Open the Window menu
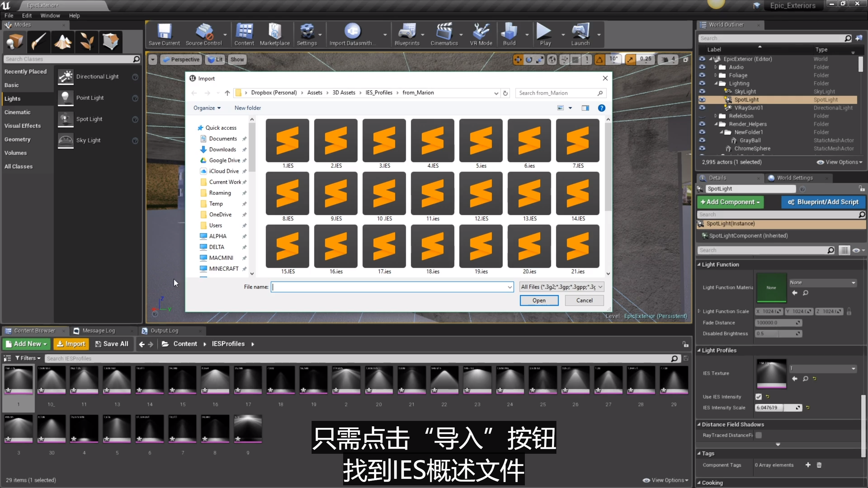The height and width of the screenshot is (488, 868). 50,16
